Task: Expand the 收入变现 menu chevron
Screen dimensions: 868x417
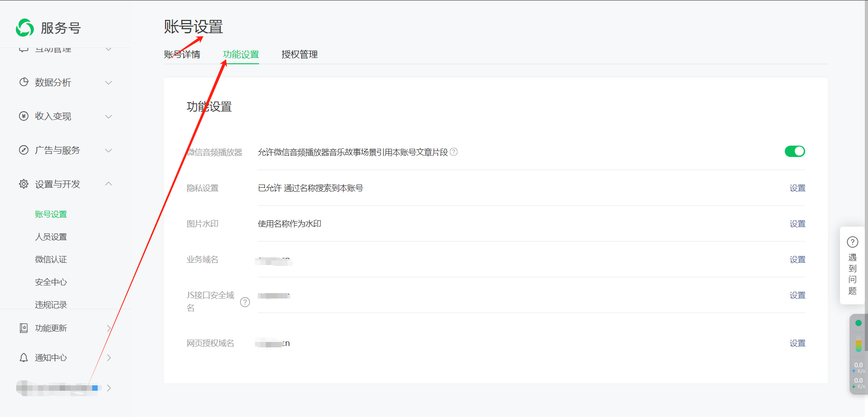Action: [x=108, y=117]
